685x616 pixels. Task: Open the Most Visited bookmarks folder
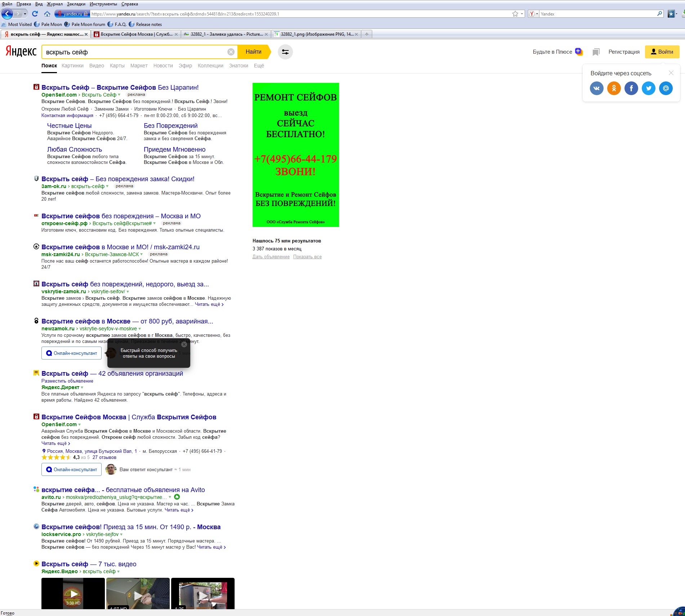click(x=17, y=24)
